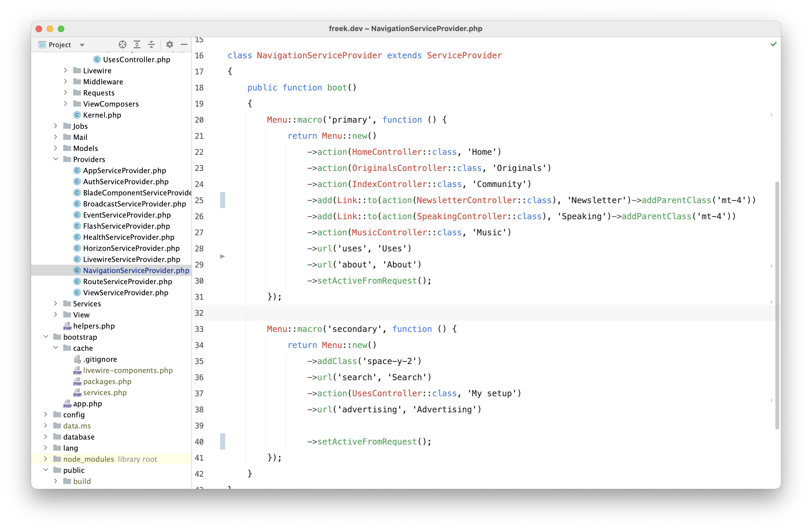This screenshot has width=812, height=530.
Task: Expand the database folder
Action: click(46, 436)
